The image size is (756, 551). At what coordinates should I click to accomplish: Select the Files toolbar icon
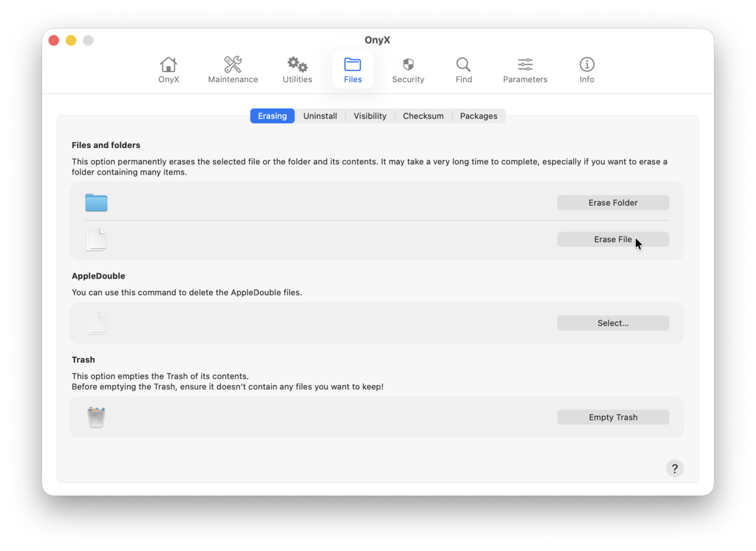(353, 70)
